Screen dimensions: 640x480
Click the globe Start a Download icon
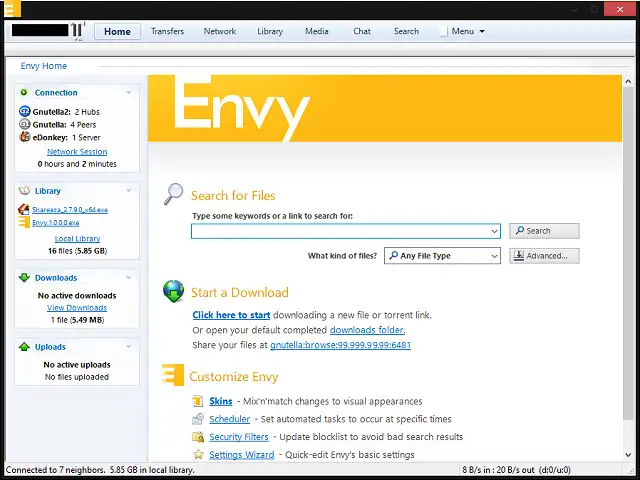click(173, 291)
